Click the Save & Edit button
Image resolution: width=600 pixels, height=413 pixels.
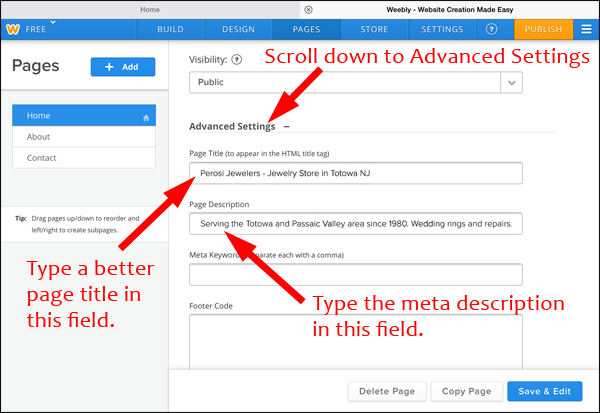coord(545,391)
